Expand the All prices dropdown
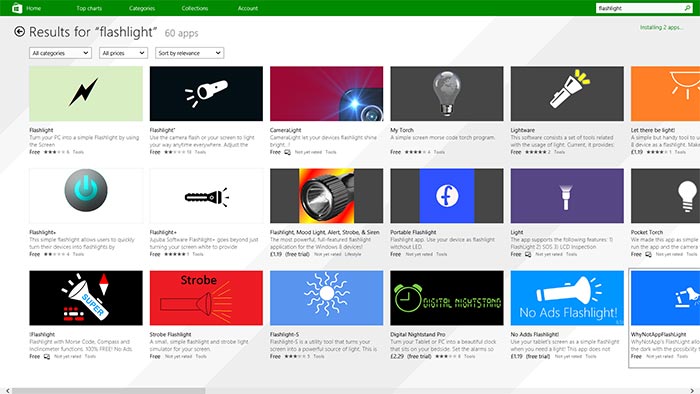Screen dimensions: 700x394 tap(123, 53)
